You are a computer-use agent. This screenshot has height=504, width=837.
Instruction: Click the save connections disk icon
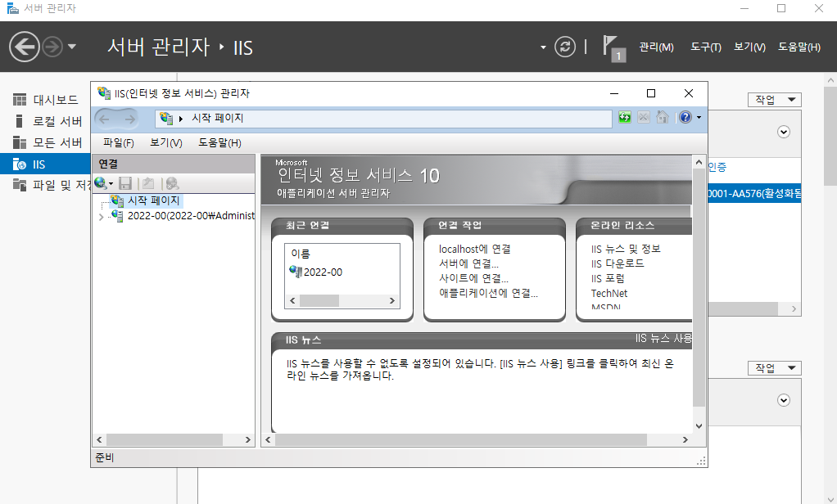pos(125,183)
